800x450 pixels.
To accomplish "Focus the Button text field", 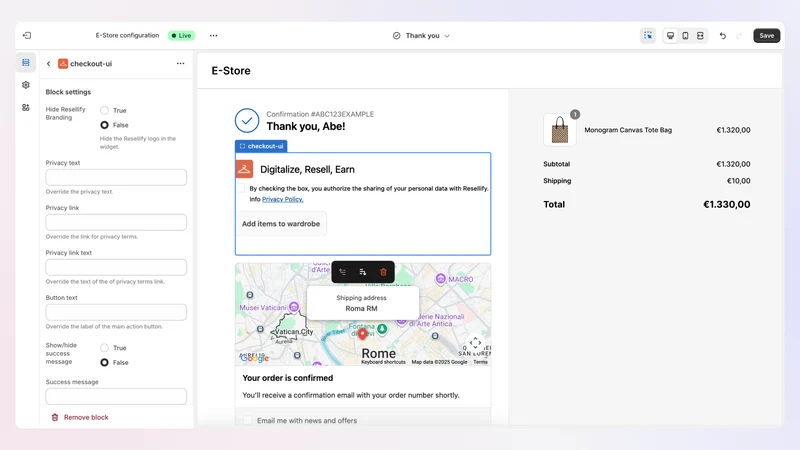I will (x=116, y=312).
